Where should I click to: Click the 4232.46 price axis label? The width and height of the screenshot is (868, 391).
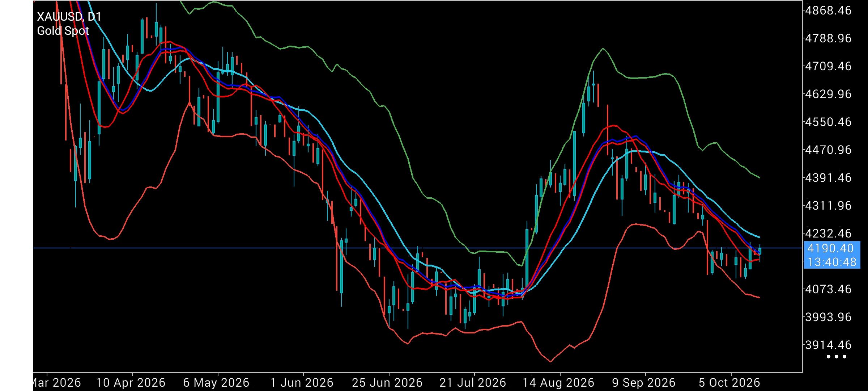pyautogui.click(x=828, y=233)
